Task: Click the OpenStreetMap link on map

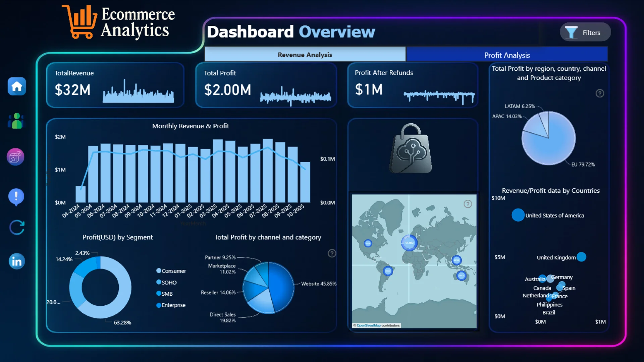Action: click(x=368, y=325)
